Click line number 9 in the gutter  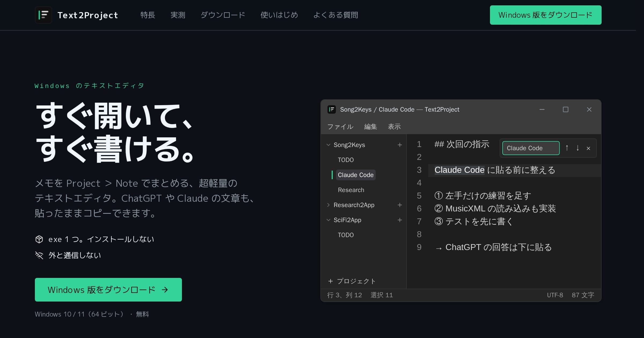419,247
